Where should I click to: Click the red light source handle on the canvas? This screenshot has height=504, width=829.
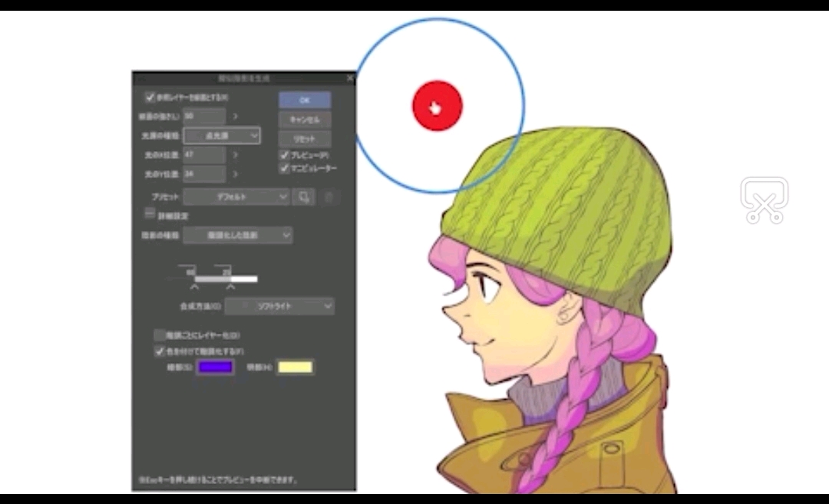(438, 106)
